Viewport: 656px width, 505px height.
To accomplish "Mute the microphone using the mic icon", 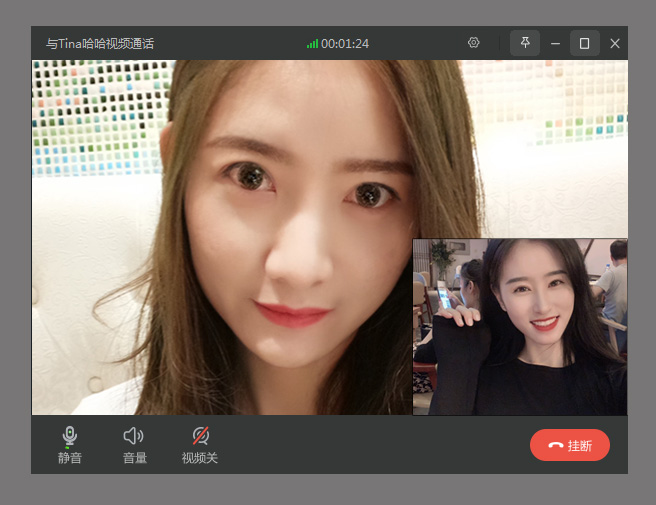I will (69, 436).
